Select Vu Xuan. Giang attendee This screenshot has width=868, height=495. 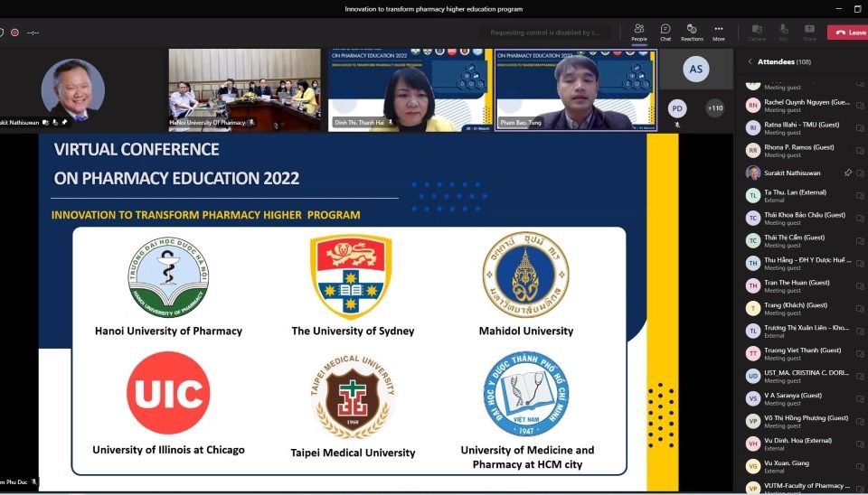tap(801, 467)
